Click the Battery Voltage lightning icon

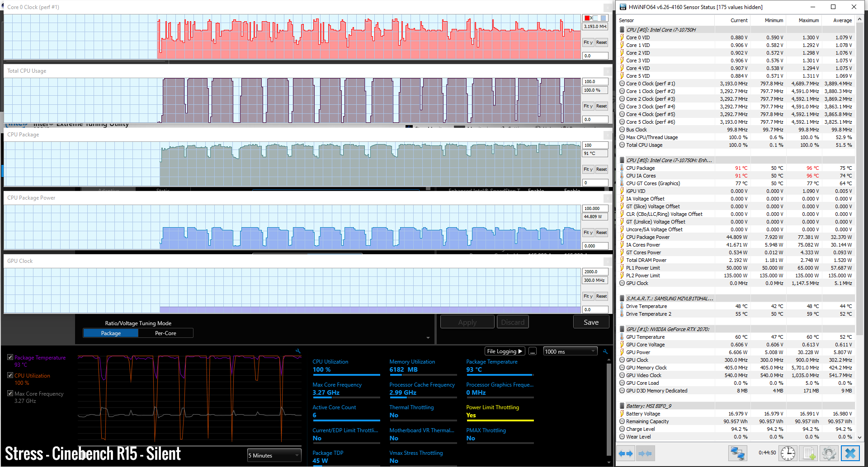tap(622, 414)
